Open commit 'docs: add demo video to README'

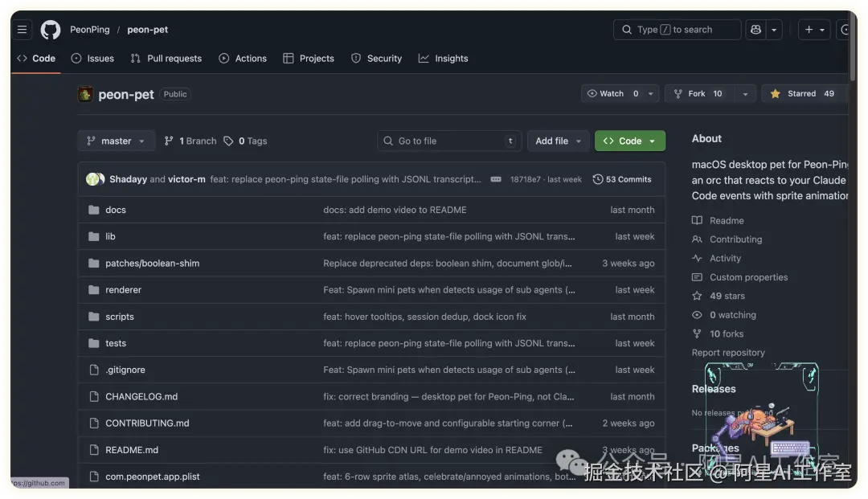pos(395,210)
